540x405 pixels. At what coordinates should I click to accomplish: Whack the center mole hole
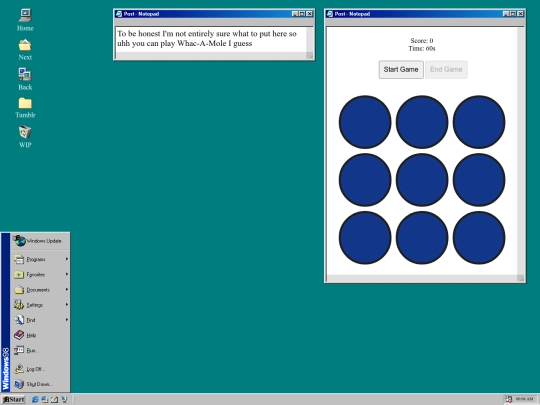(422, 180)
